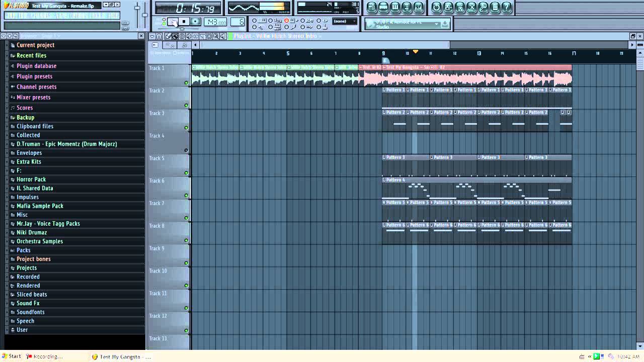This screenshot has height=362, width=644.
Task: Click the download icon beside remote panel
Action: (x=445, y=24)
